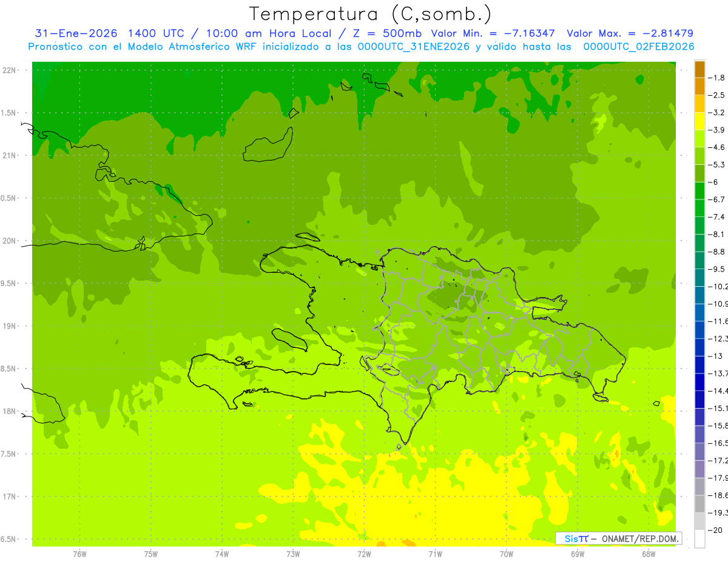Screen dimensions: 728x562
Task: Click the '22N' latitude axis label
Action: click(8, 70)
